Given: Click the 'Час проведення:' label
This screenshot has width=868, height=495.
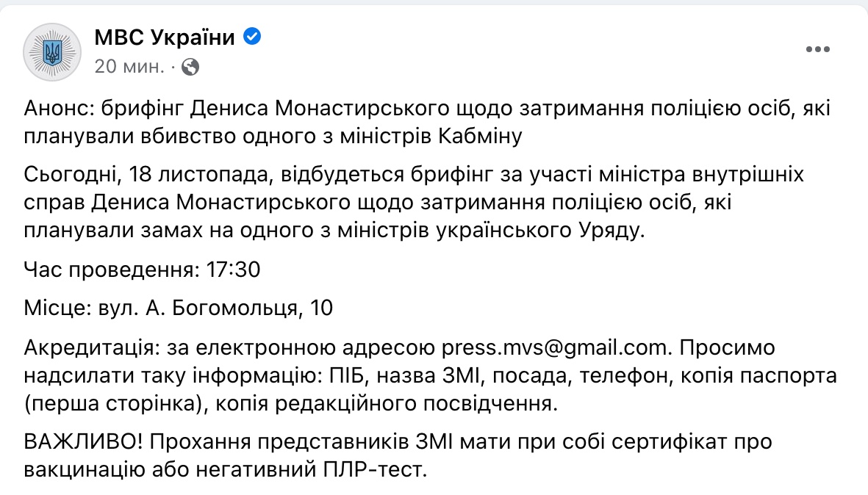Looking at the screenshot, I should point(111,270).
